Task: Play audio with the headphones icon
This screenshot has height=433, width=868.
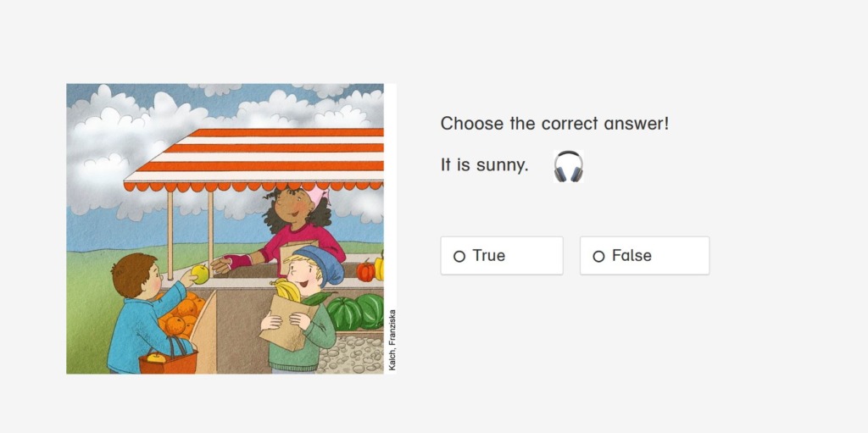Action: pyautogui.click(x=568, y=166)
